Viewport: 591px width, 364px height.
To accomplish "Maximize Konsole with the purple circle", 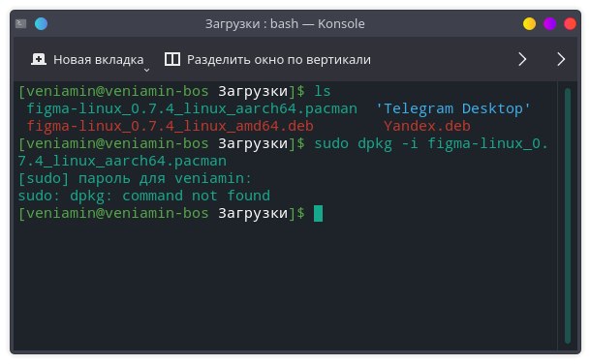I will [549, 23].
